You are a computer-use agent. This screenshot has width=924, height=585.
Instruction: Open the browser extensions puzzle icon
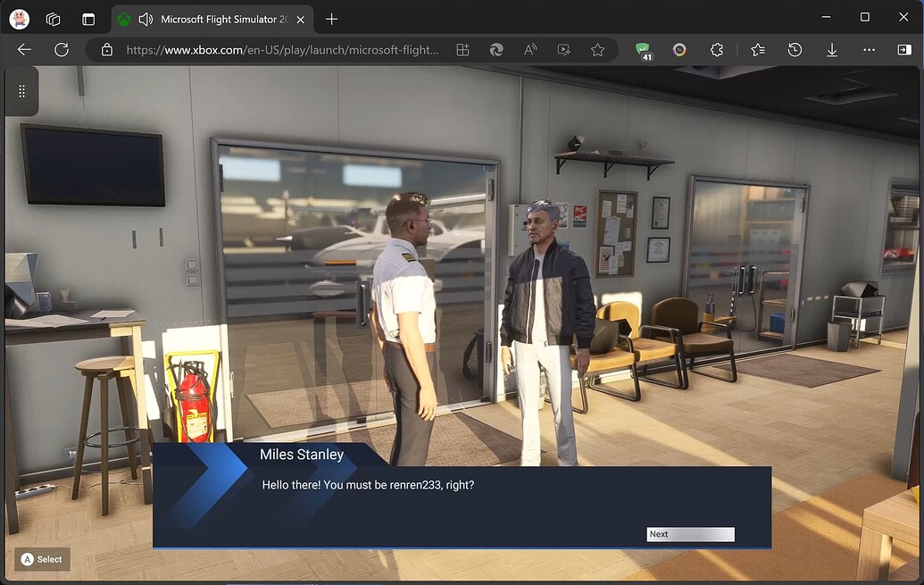[716, 50]
